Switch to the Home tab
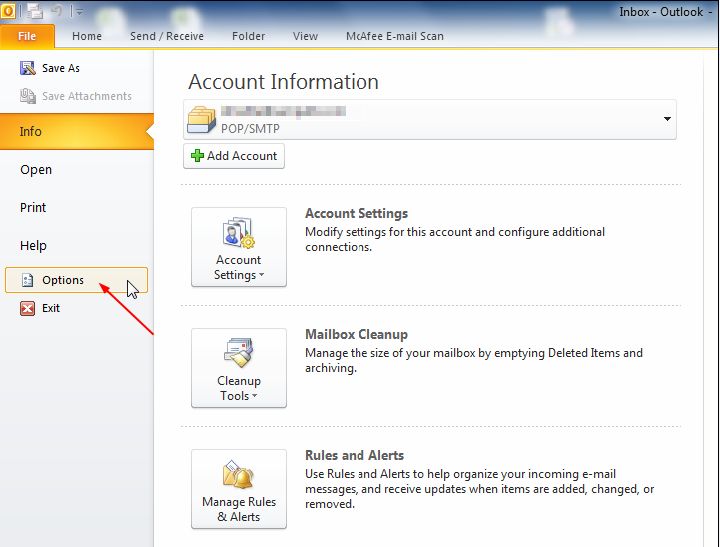Viewport: 720px width, 547px height. tap(87, 36)
